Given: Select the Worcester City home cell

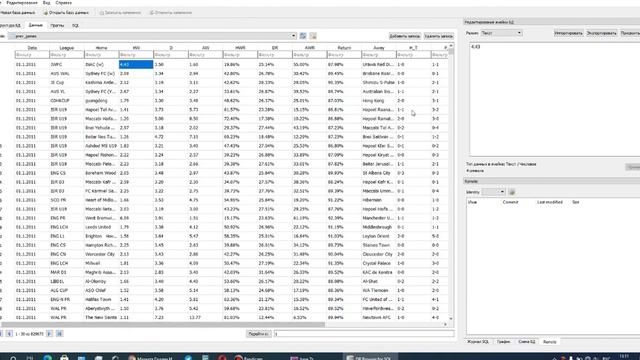Looking at the screenshot, I should [101, 254].
